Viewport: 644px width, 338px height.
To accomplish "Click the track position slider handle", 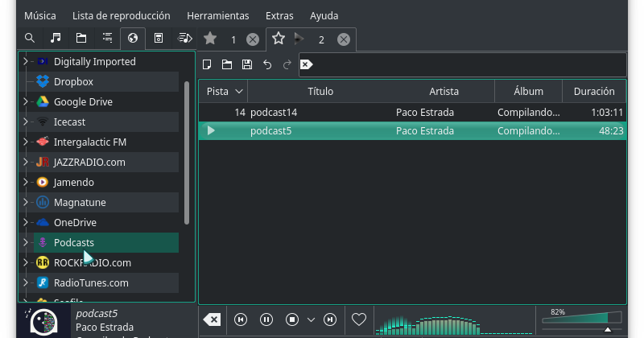I will 608,329.
